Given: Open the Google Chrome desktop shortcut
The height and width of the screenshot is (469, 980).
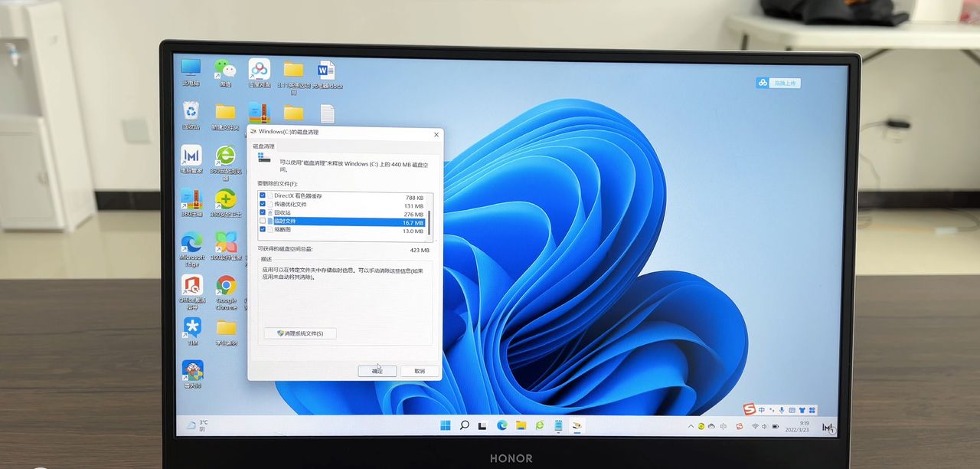Looking at the screenshot, I should [226, 287].
